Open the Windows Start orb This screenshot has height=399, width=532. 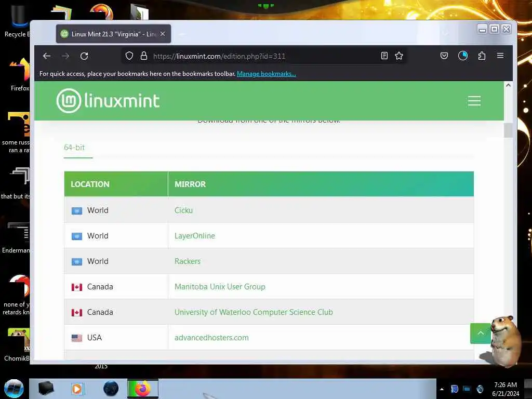tap(14, 389)
